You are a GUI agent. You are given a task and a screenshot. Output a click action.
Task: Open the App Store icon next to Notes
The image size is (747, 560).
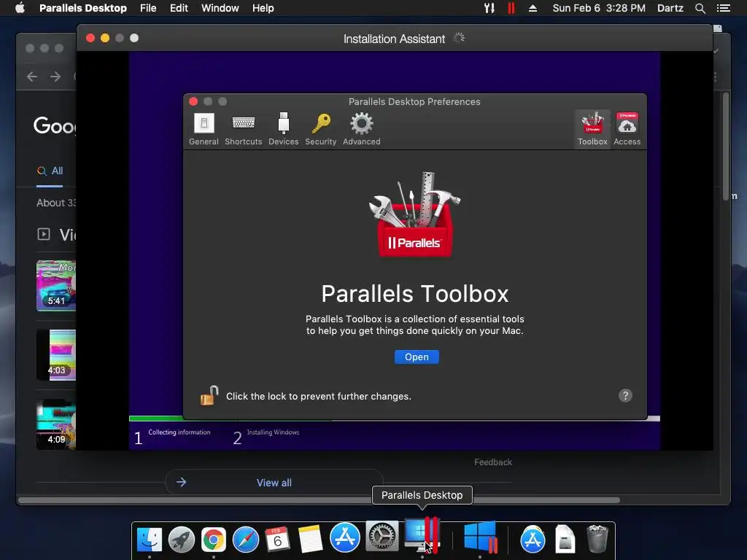click(x=345, y=537)
